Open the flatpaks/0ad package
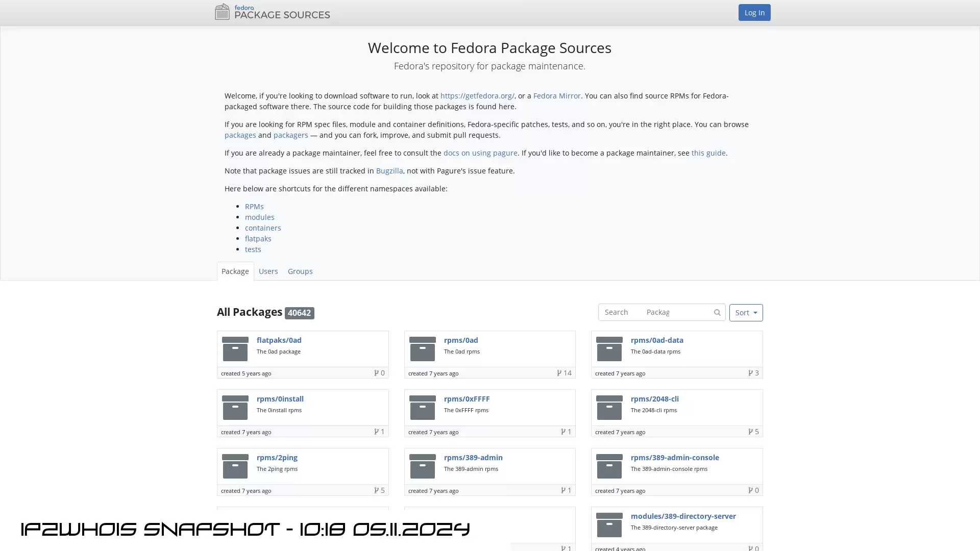This screenshot has height=551, width=980. pyautogui.click(x=279, y=340)
